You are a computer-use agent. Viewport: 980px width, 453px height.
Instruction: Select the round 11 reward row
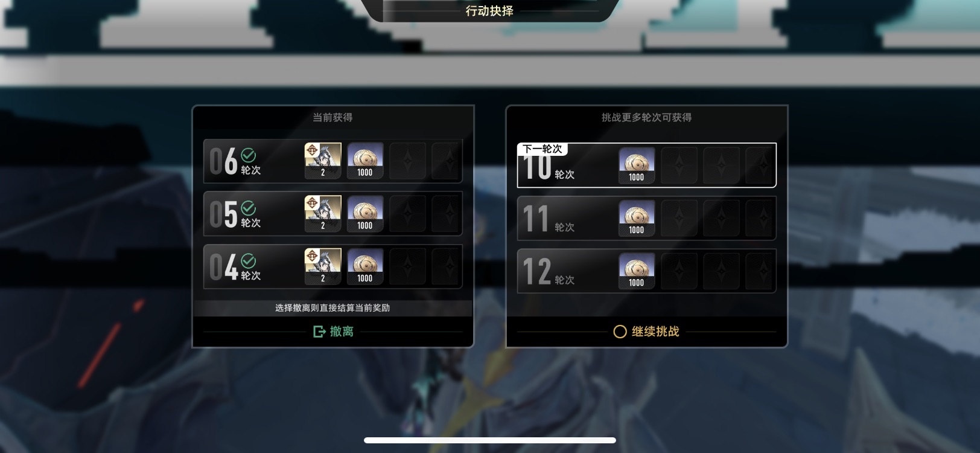coord(646,218)
